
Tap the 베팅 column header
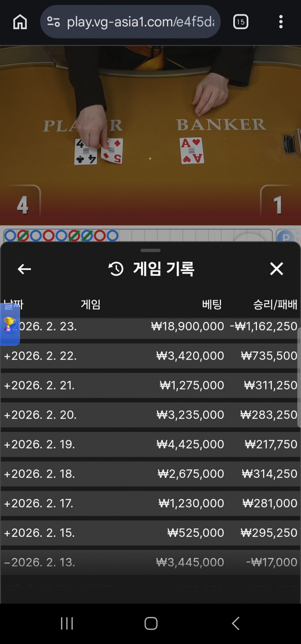pyautogui.click(x=212, y=305)
